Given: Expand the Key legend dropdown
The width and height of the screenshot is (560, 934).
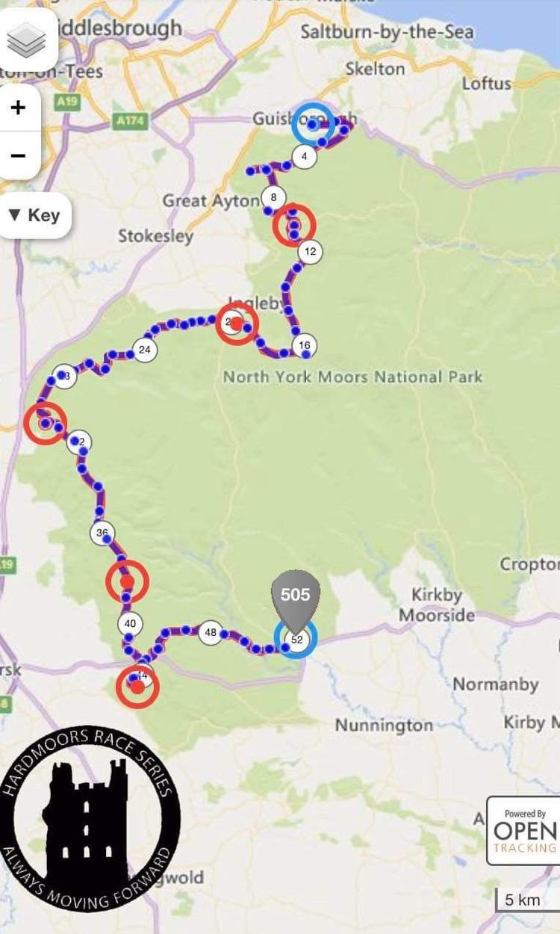Looking at the screenshot, I should point(34,216).
